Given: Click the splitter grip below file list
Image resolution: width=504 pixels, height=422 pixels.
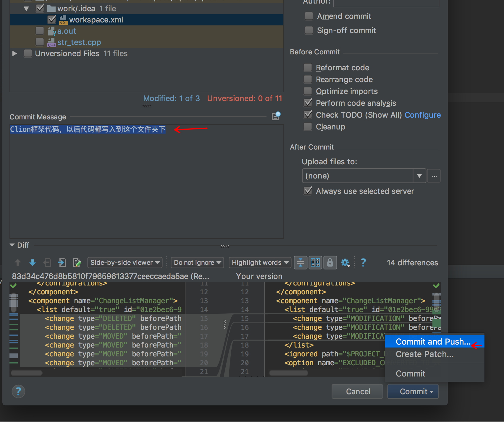Looking at the screenshot, I should 146,105.
